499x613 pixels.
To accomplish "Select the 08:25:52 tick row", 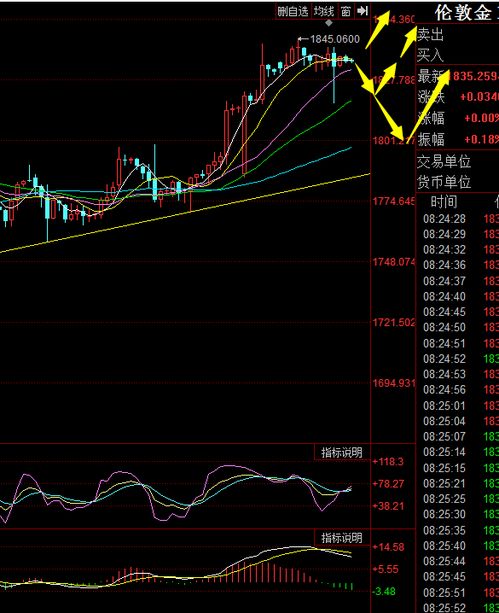I will 458,608.
